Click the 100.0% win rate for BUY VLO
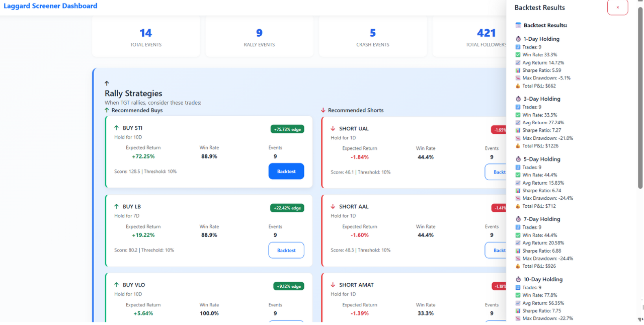Image resolution: width=644 pixels, height=325 pixels. pos(209,313)
